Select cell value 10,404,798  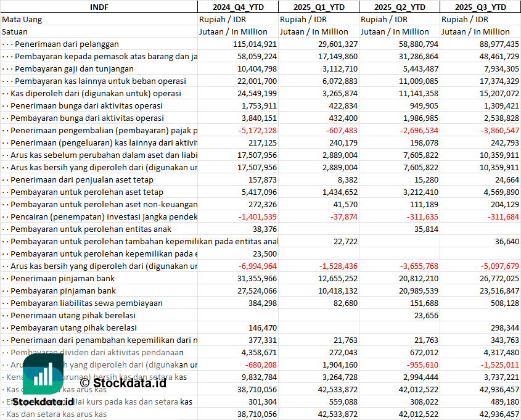coord(257,69)
